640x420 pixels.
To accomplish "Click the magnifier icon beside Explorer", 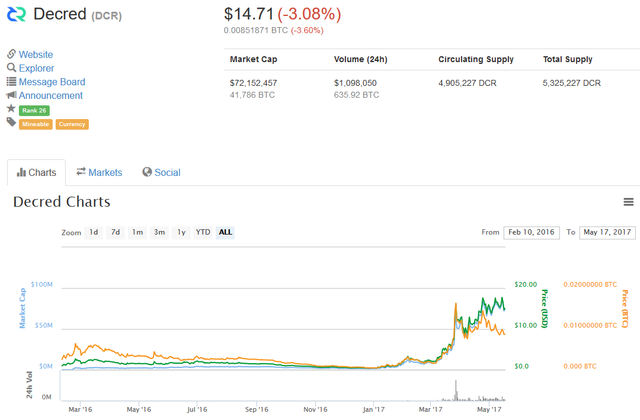I will coord(11,68).
